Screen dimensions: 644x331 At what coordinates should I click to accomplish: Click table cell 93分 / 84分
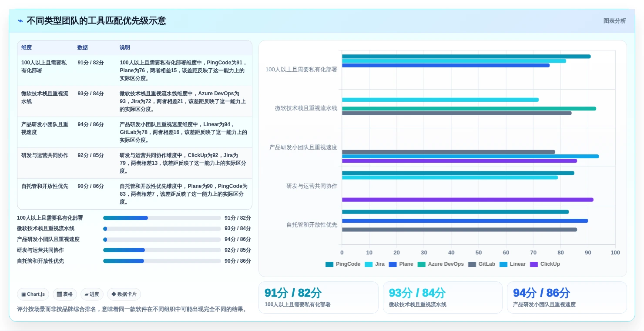pyautogui.click(x=91, y=94)
